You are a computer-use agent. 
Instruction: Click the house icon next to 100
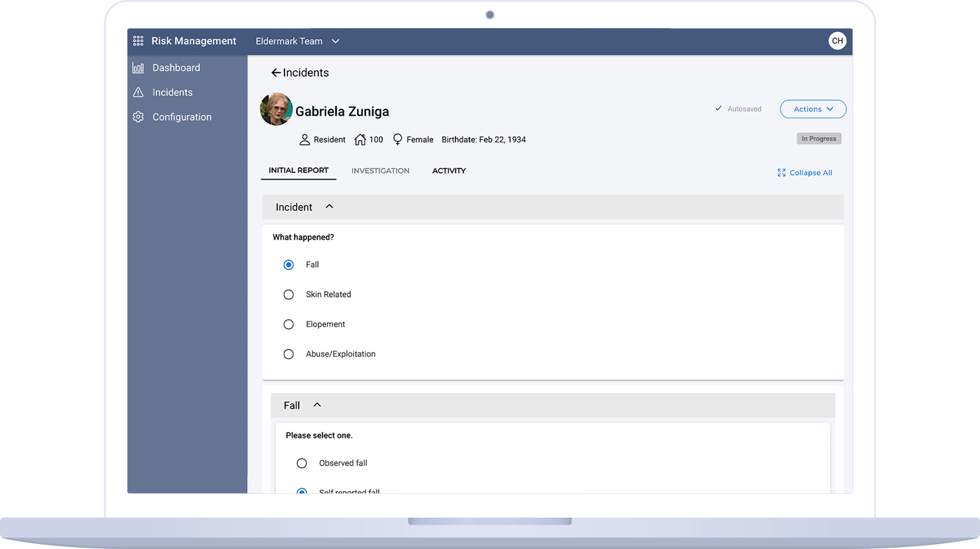click(x=360, y=140)
